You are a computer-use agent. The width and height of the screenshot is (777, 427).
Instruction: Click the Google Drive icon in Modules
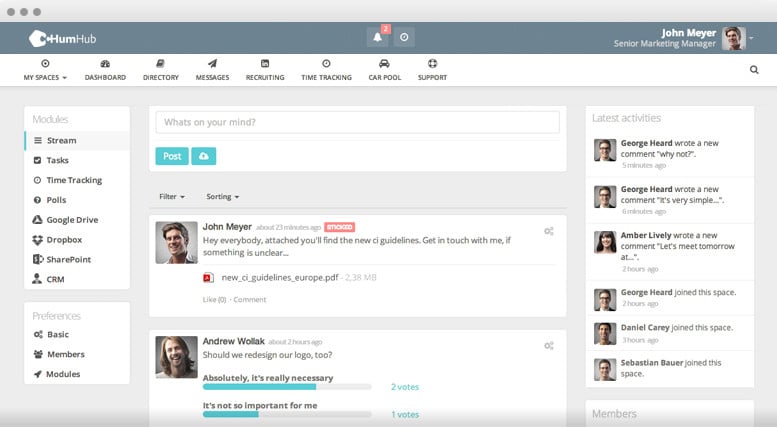(37, 219)
